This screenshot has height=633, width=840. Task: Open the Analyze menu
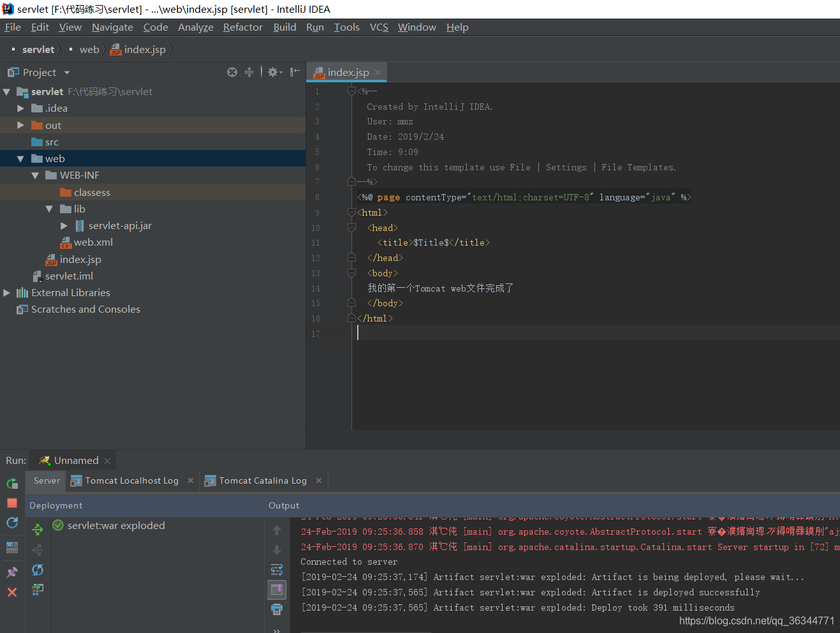click(196, 27)
